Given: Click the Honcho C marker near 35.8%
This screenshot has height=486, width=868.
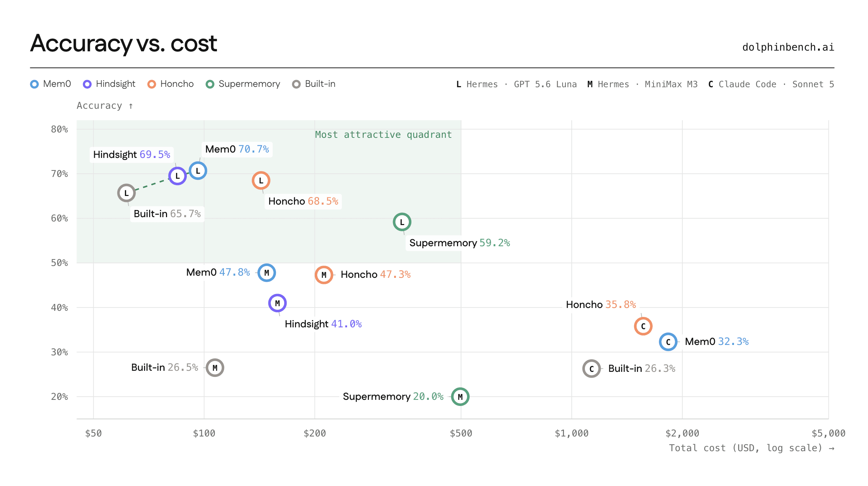Looking at the screenshot, I should coord(643,326).
